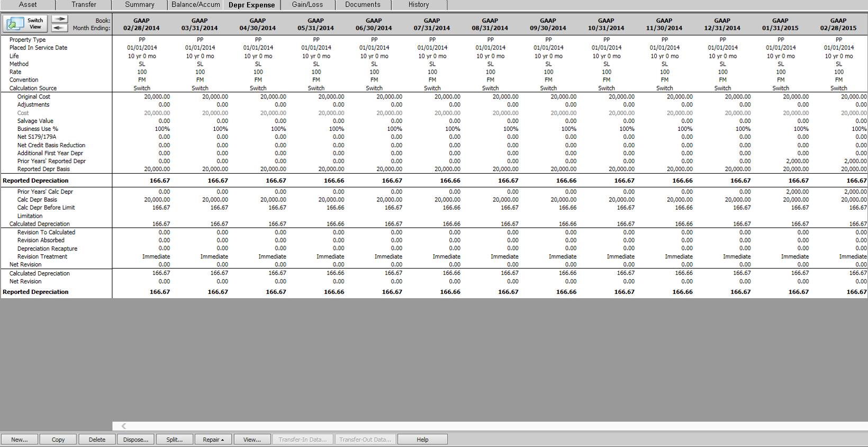Click the Placed In Service Date label
868x447 pixels.
click(38, 48)
